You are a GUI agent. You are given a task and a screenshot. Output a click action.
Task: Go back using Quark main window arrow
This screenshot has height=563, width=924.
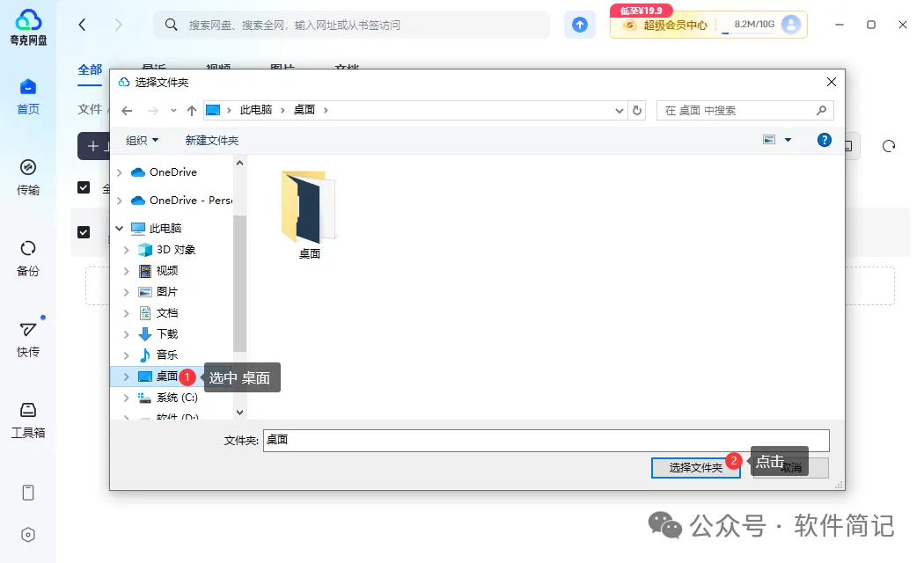pyautogui.click(x=82, y=25)
